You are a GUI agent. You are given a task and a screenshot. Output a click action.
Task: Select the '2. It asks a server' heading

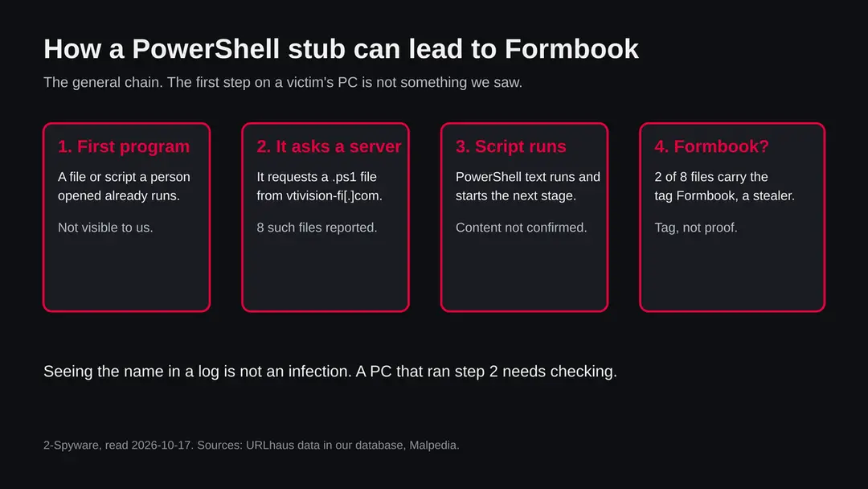(329, 146)
